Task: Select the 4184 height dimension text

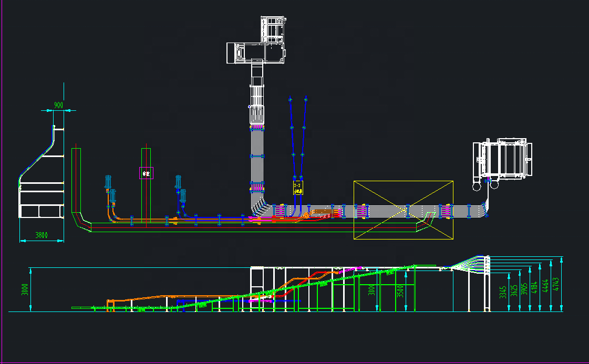Action: [x=534, y=287]
